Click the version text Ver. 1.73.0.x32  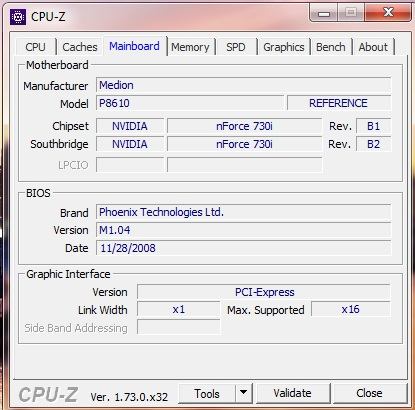129,397
